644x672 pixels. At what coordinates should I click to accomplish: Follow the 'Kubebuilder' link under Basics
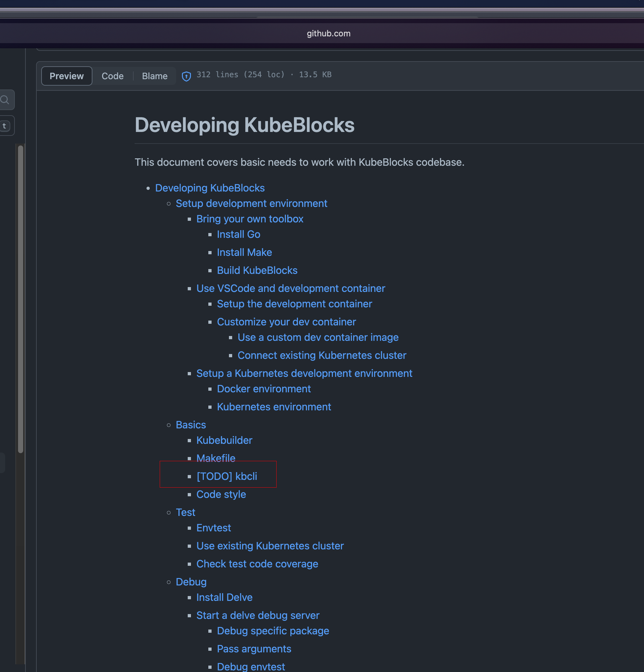point(224,440)
